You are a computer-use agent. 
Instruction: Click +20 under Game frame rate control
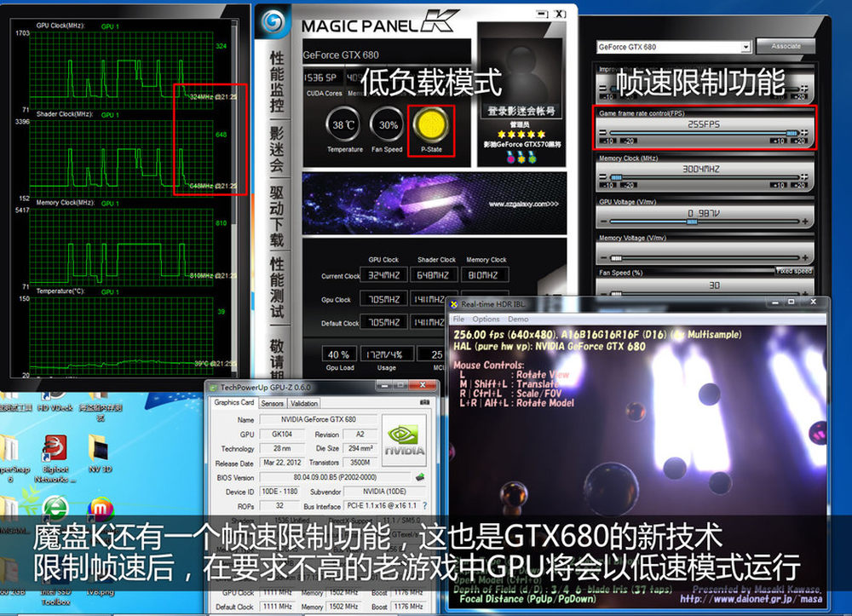click(799, 141)
